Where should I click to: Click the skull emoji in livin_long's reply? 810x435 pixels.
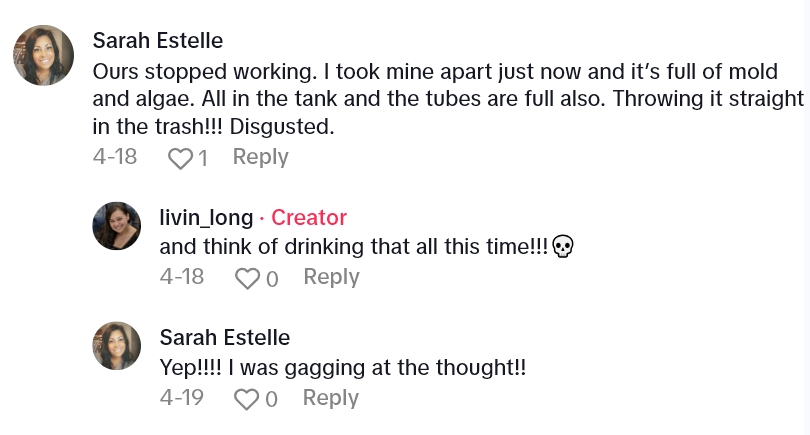click(563, 248)
